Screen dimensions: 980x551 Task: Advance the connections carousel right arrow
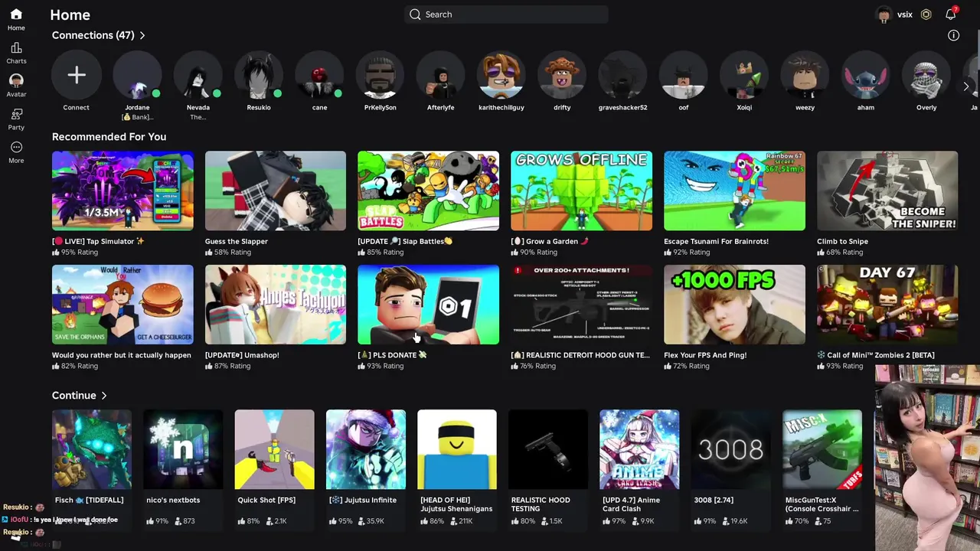(x=966, y=86)
